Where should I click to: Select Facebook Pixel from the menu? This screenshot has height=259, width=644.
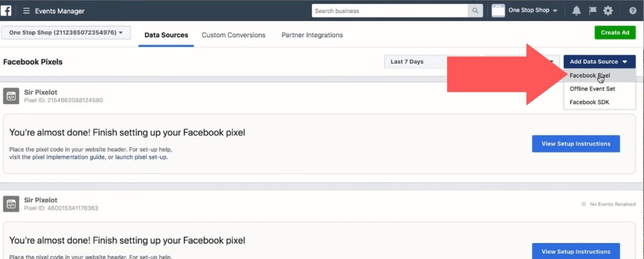tap(589, 75)
